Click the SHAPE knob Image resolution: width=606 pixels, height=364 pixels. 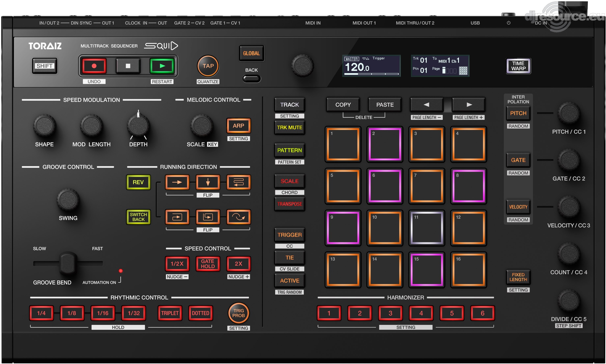44,125
